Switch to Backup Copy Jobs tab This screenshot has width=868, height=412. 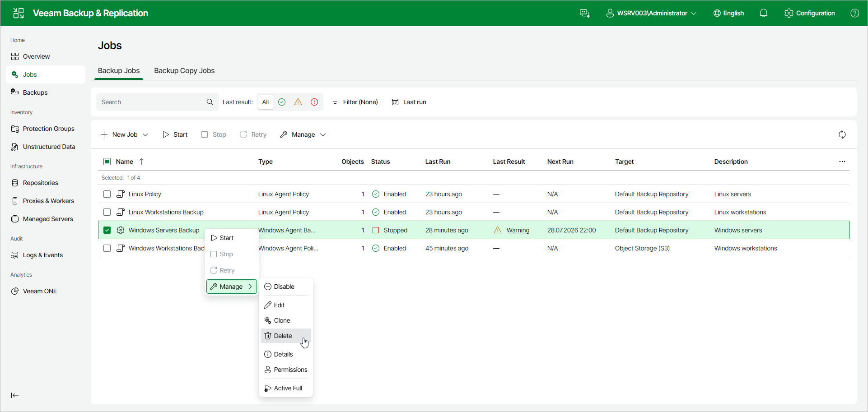point(184,71)
